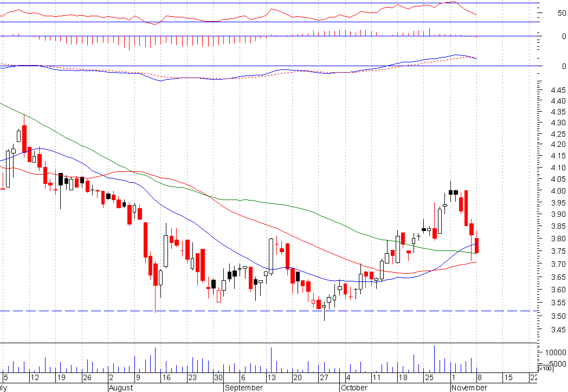Click the 0 label beside the red histogram
Viewport: 568px width, 392px height.
pyautogui.click(x=564, y=36)
